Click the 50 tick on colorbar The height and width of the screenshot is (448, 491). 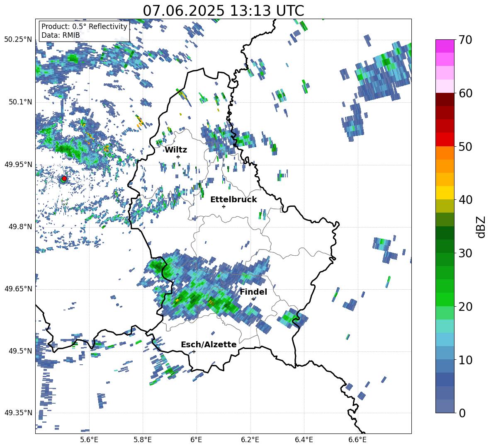pos(465,147)
